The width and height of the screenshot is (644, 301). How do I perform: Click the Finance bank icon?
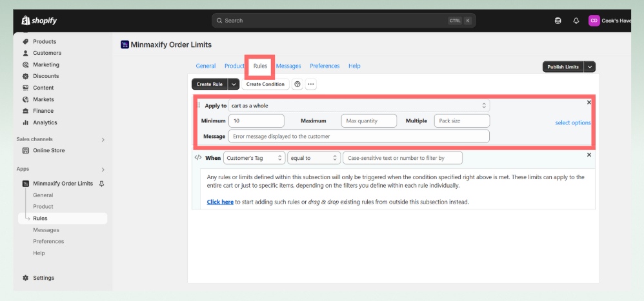point(25,111)
